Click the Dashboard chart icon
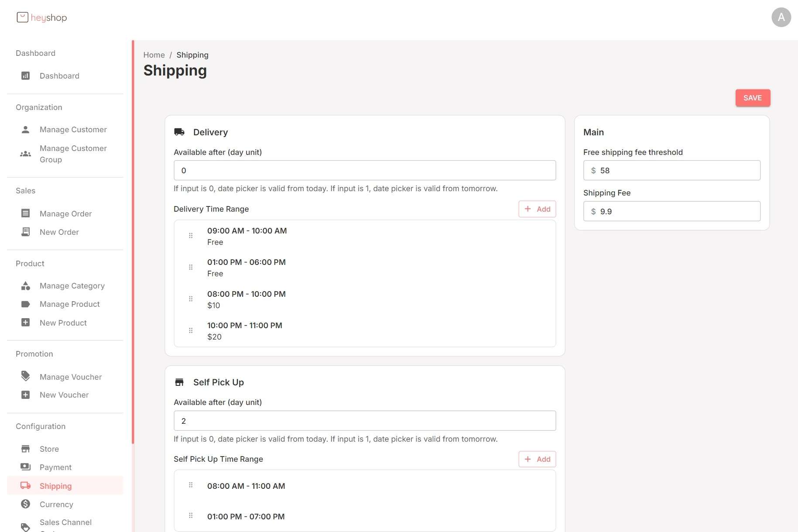Viewport: 798px width, 532px height. (26, 76)
